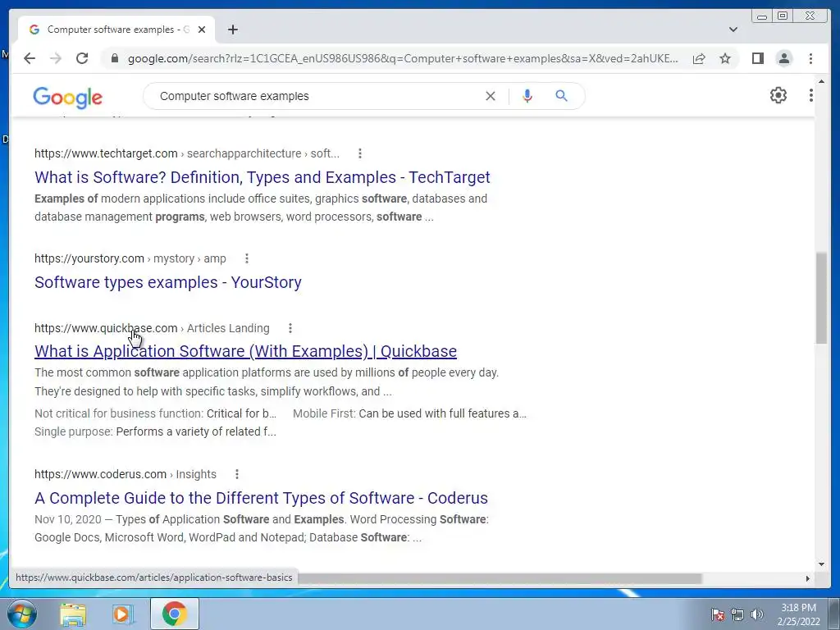Go to the Google home logo
This screenshot has height=630, width=840.
67,98
